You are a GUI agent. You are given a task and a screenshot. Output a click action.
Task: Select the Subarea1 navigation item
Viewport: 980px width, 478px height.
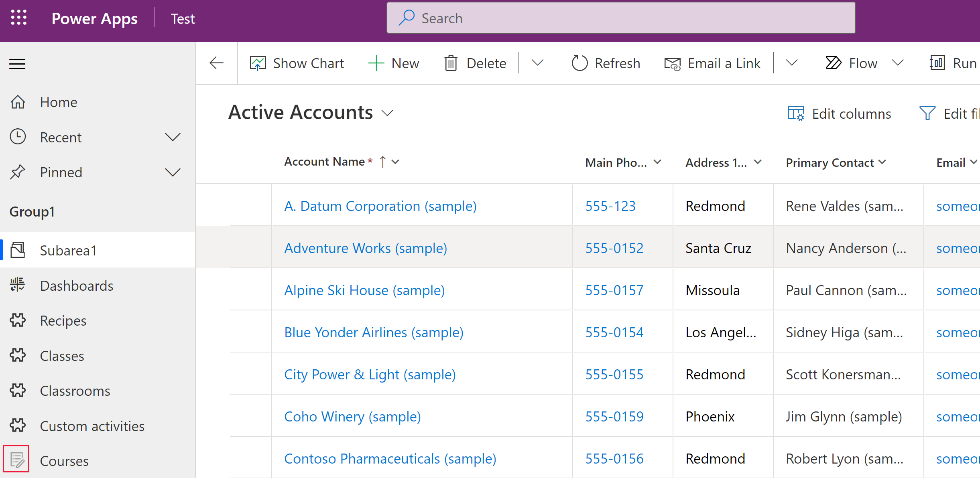(x=68, y=251)
